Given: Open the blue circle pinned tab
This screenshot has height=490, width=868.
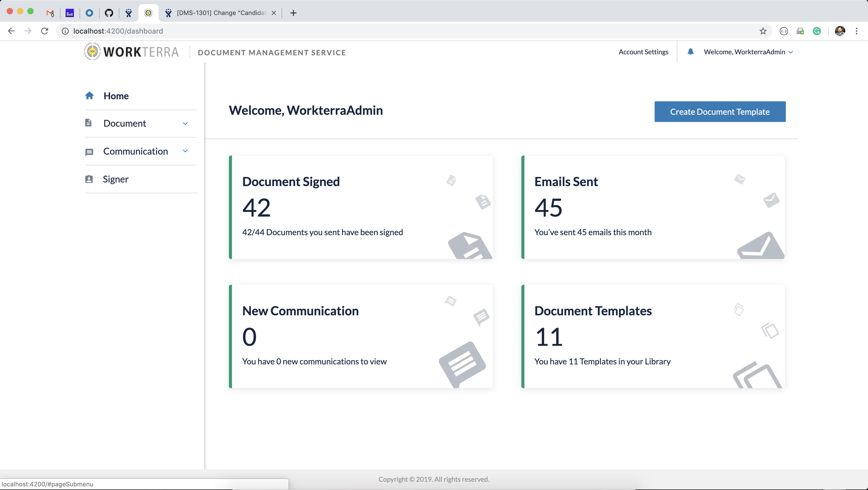Looking at the screenshot, I should tap(89, 13).
